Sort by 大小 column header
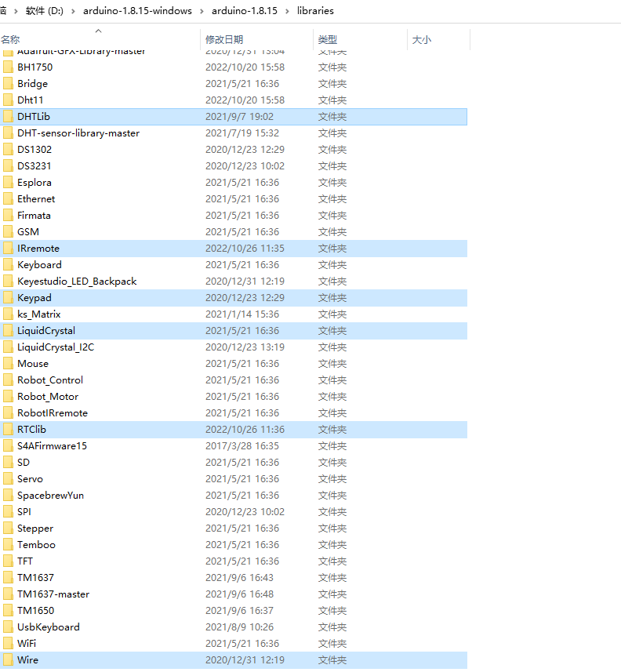 (x=422, y=40)
